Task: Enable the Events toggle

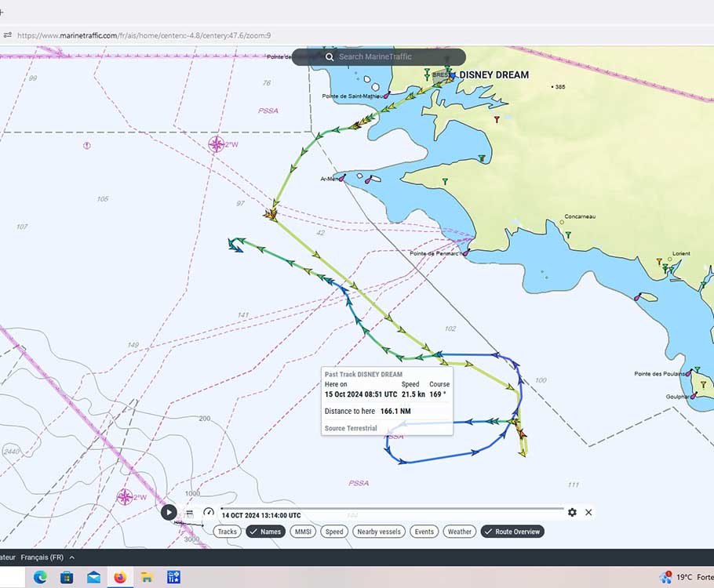Action: click(424, 532)
